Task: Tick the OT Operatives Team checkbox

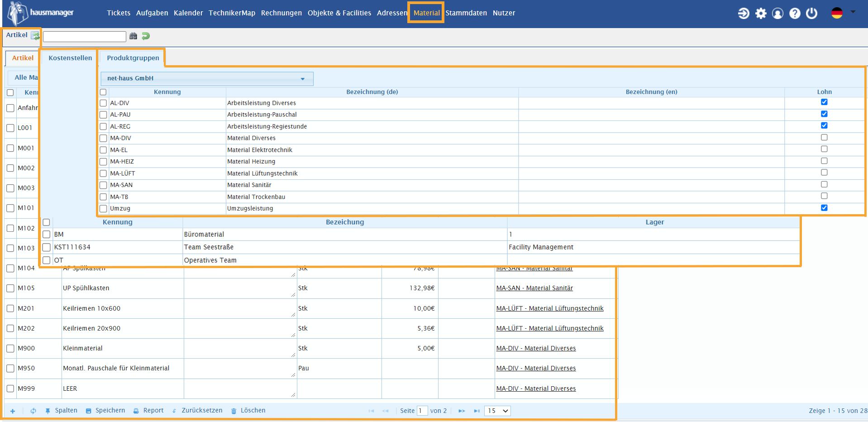Action: (46, 260)
